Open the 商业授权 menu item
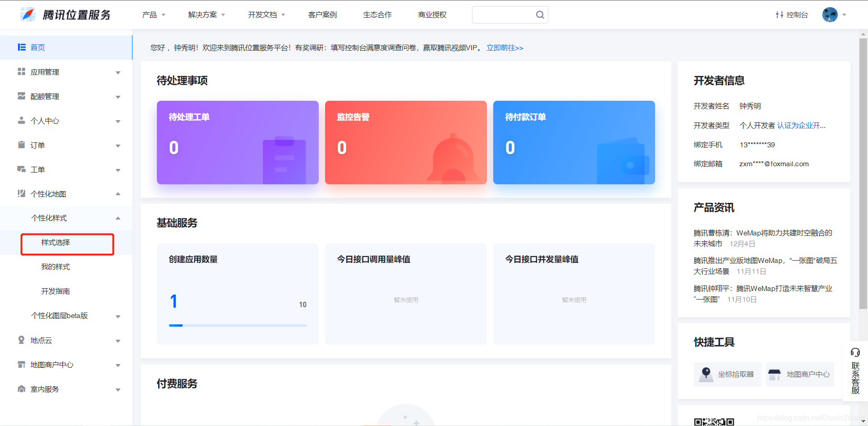The width and height of the screenshot is (868, 426). coord(432,15)
